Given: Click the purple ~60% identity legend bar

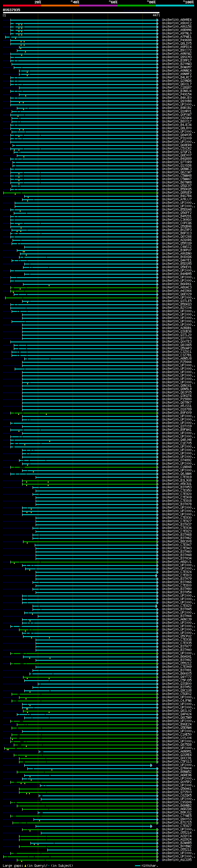Looking at the screenshot, I should 99,6.
